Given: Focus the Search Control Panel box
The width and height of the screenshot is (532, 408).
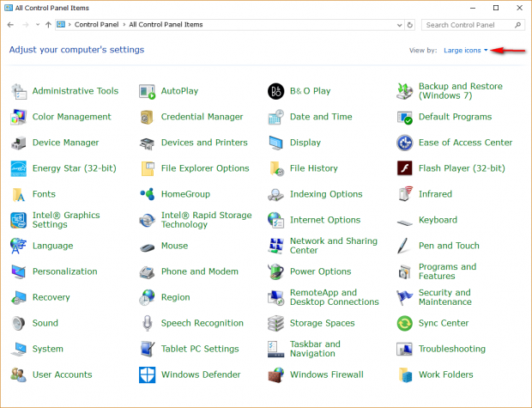Looking at the screenshot, I should coord(473,25).
